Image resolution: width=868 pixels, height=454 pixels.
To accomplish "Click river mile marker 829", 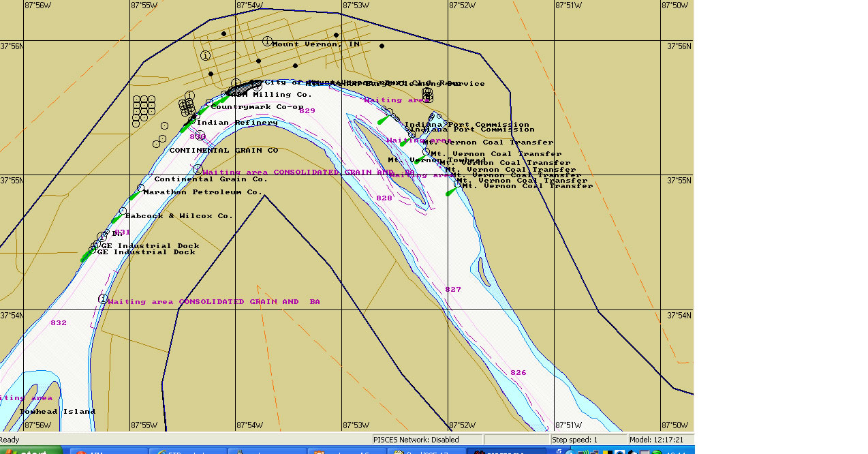I will (307, 110).
